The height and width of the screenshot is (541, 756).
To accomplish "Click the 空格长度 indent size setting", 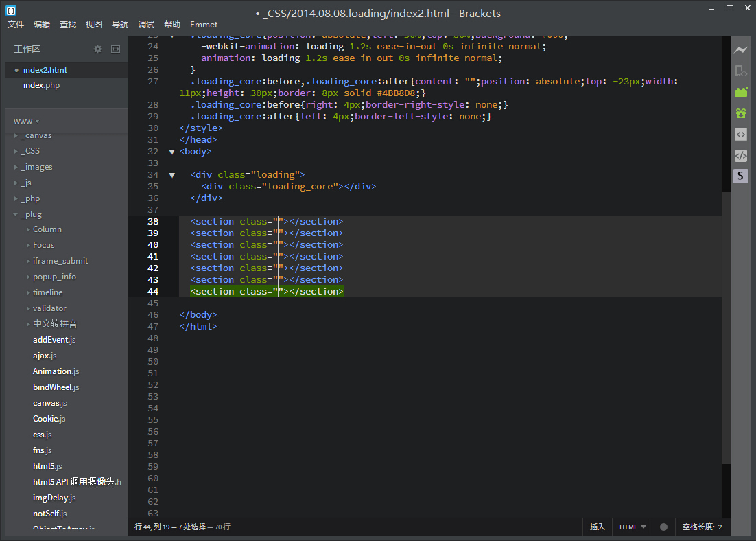I will click(x=701, y=527).
